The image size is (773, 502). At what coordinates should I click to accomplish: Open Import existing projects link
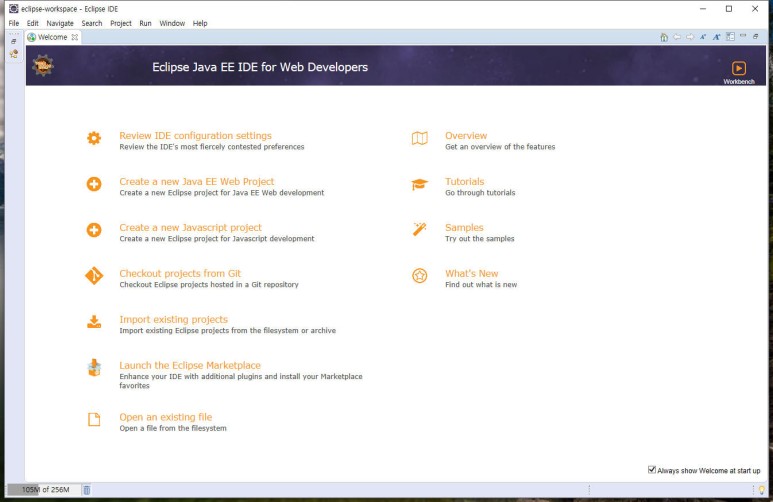point(174,319)
